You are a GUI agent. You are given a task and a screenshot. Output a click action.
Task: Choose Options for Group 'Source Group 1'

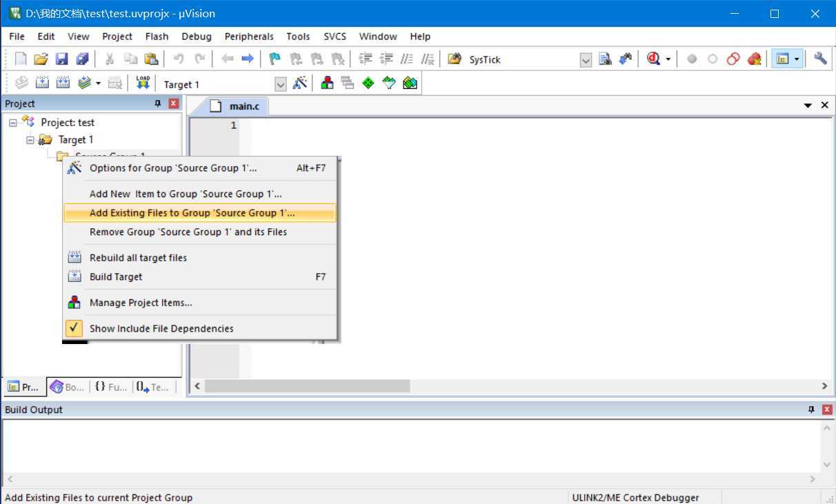click(x=199, y=168)
